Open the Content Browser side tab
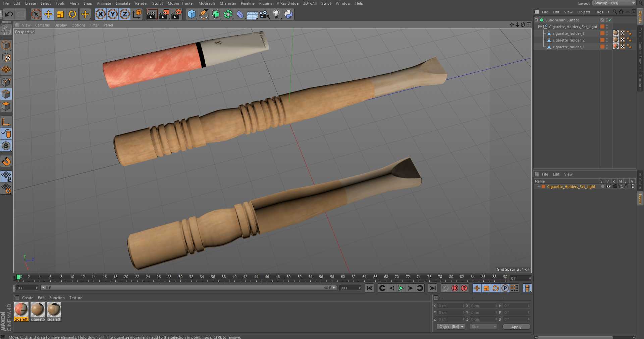This screenshot has height=339, width=644. pos(640,55)
